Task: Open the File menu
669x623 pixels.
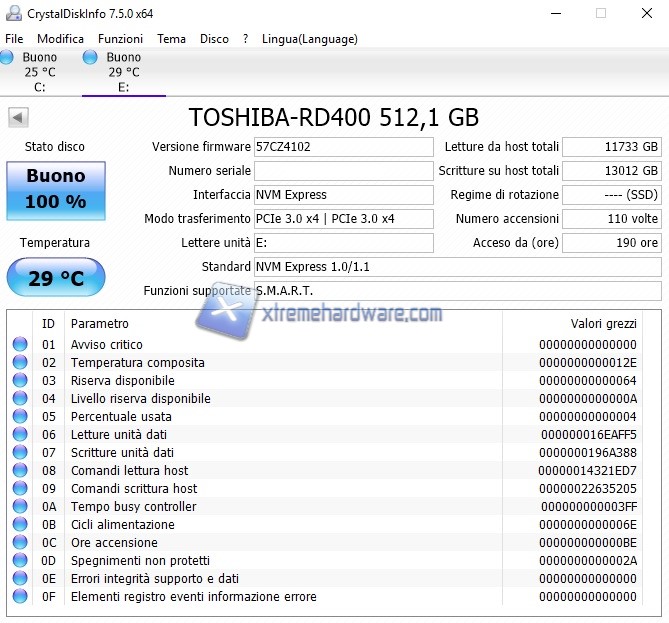Action: coord(14,39)
